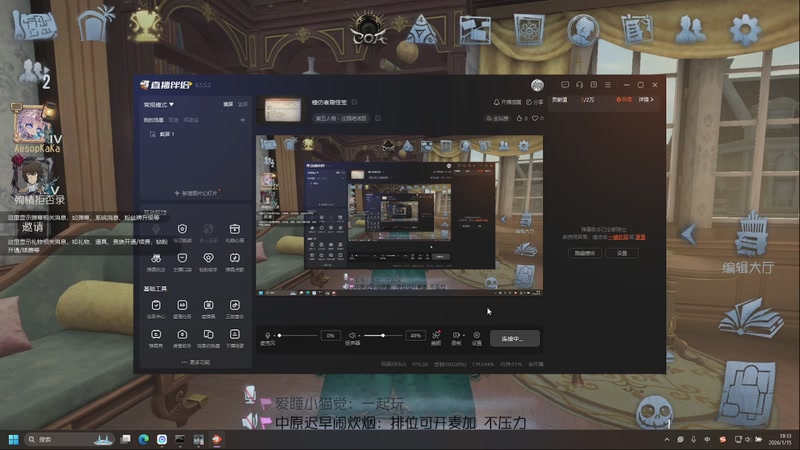800x450 pixels.
Task: Open the AD task icon in the basic tools section
Action: pos(182,305)
